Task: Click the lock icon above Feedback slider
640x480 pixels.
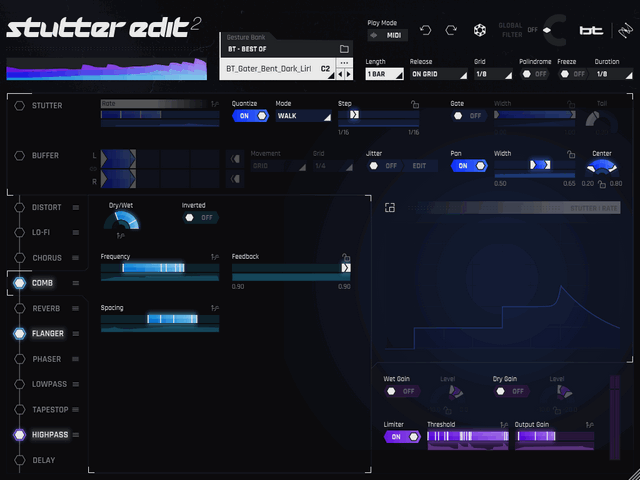Action: pyautogui.click(x=345, y=256)
